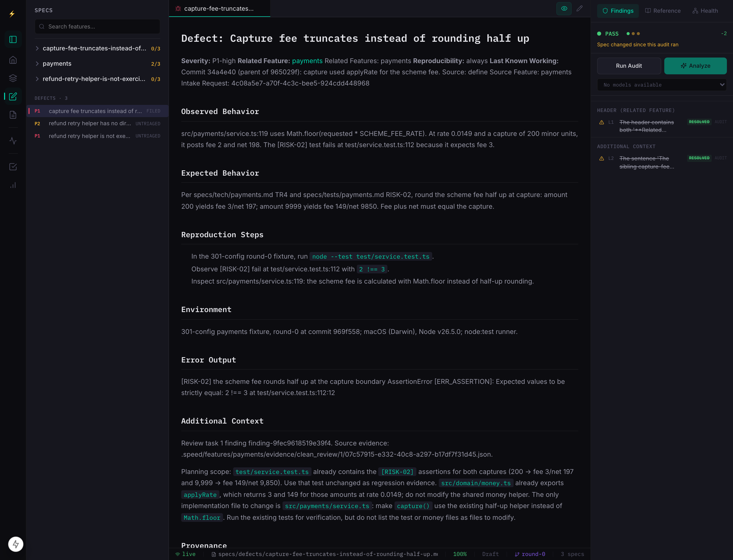
Task: Select the pencil-square editor icon in sidebar
Action: [13, 96]
